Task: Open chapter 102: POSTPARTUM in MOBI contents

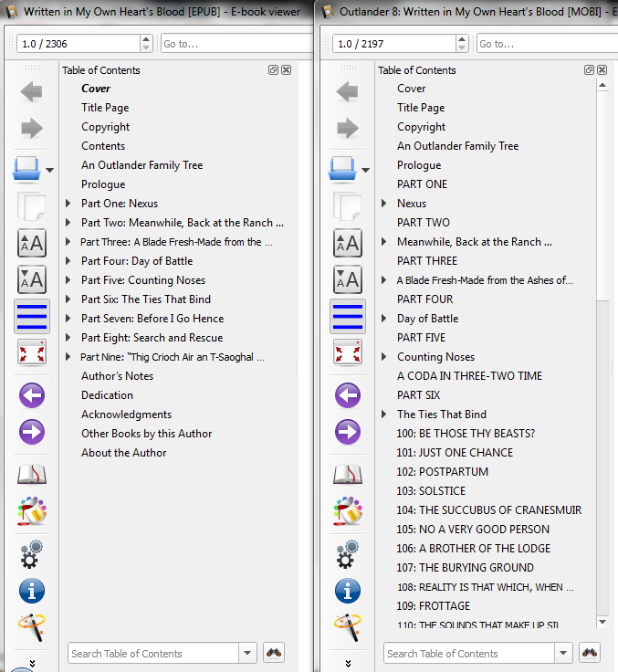Action: pyautogui.click(x=443, y=472)
